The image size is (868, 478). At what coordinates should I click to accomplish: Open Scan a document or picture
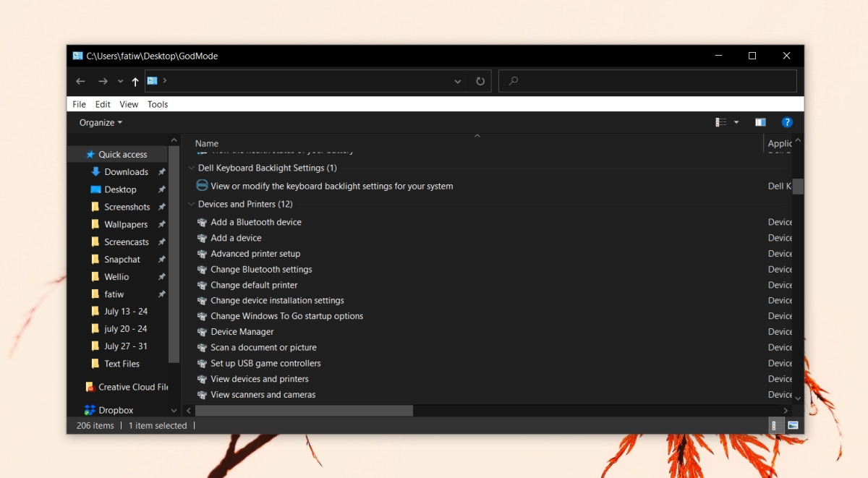pos(263,347)
